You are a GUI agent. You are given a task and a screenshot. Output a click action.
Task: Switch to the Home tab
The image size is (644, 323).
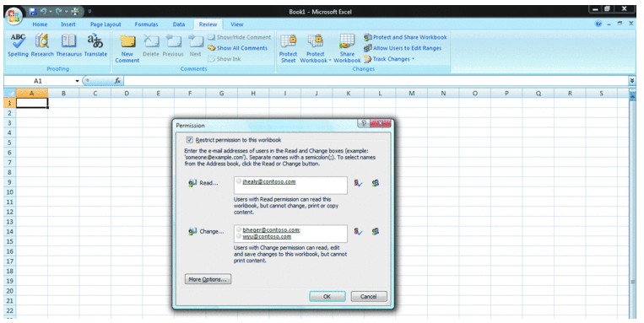pyautogui.click(x=40, y=24)
